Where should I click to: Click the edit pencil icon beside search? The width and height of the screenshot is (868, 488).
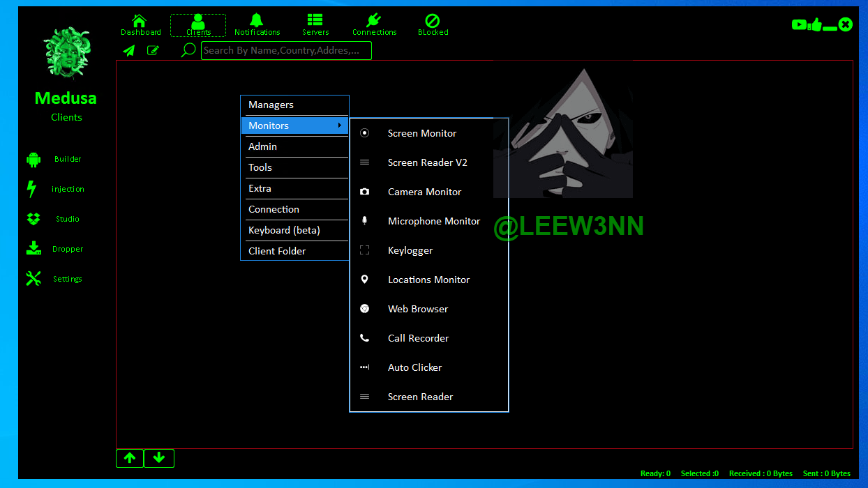point(153,50)
